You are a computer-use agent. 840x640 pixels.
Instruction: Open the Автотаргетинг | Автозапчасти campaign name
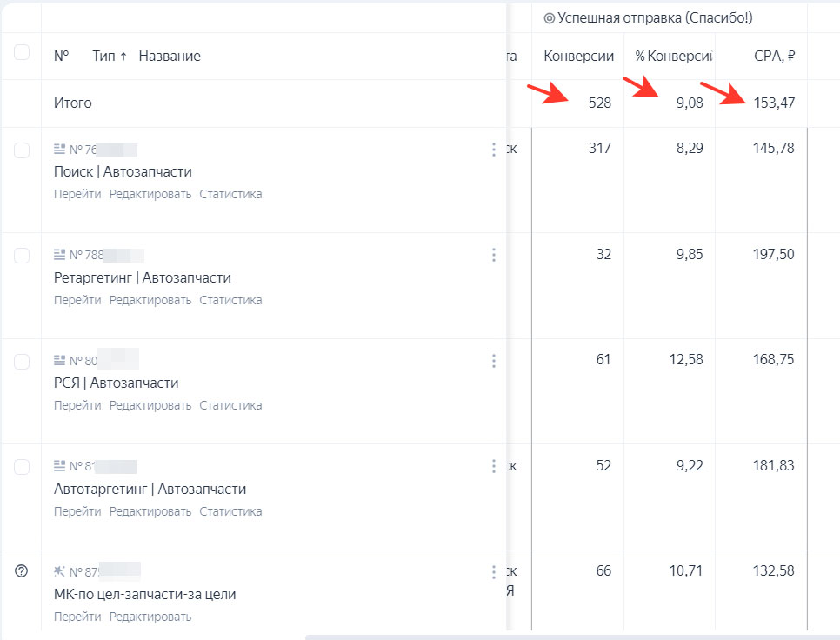(150, 489)
